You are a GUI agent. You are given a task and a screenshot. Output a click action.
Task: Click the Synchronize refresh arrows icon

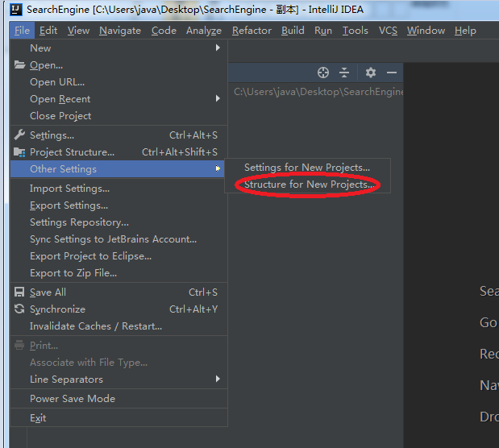point(19,309)
